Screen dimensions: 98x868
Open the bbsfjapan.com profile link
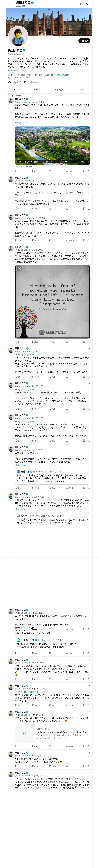click(62, 75)
